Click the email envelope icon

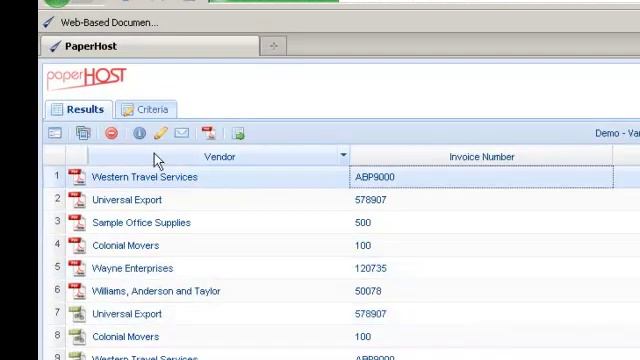[182, 133]
